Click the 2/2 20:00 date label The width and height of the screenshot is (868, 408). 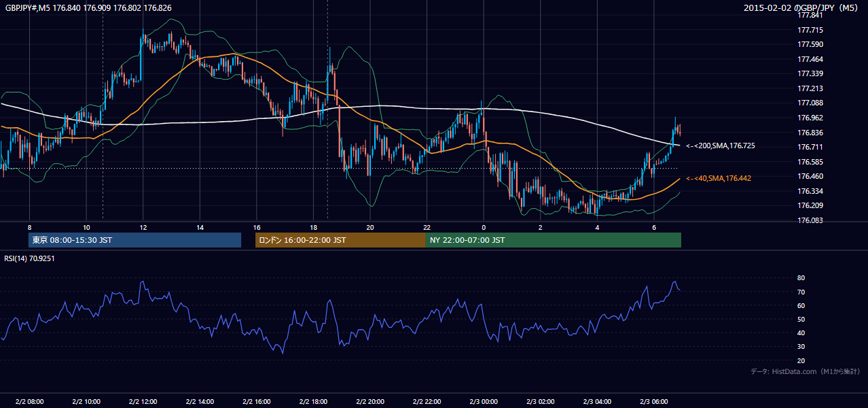tap(369, 401)
